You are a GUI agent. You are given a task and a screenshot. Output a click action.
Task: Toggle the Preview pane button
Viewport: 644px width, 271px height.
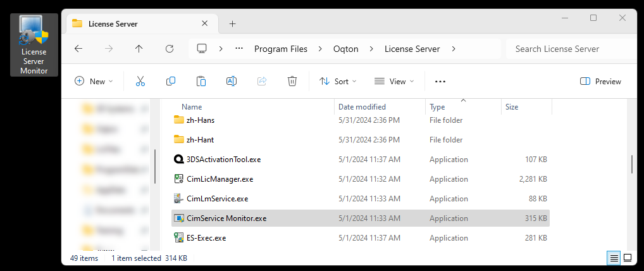pyautogui.click(x=600, y=81)
